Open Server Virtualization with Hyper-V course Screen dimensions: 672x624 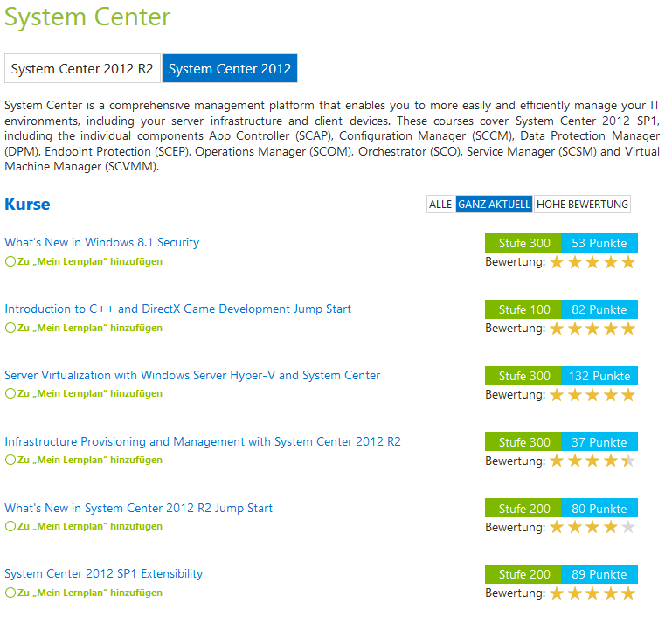tap(192, 375)
